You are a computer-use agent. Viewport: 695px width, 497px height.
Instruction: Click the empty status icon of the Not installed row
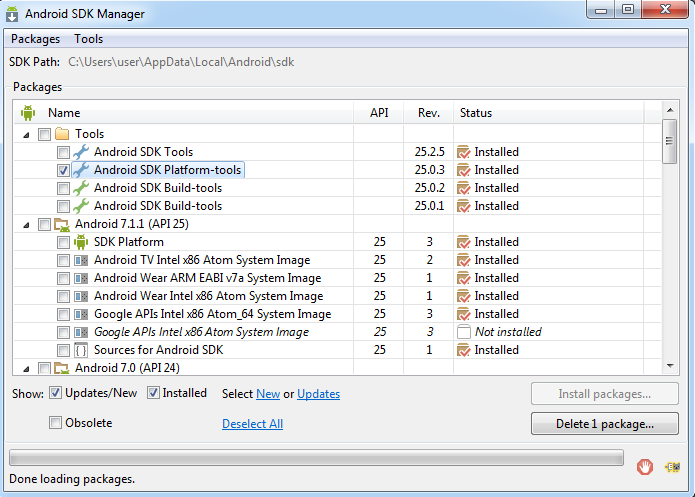pos(464,332)
